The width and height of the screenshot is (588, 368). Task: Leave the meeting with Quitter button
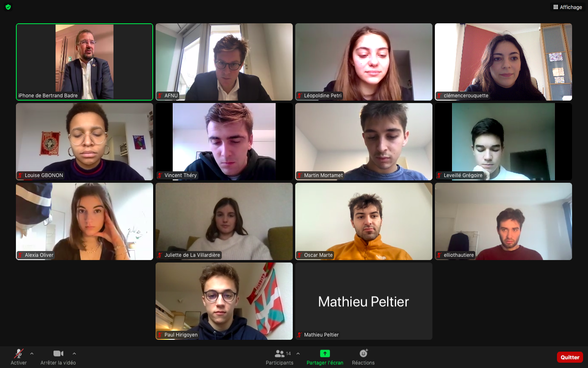(x=570, y=357)
